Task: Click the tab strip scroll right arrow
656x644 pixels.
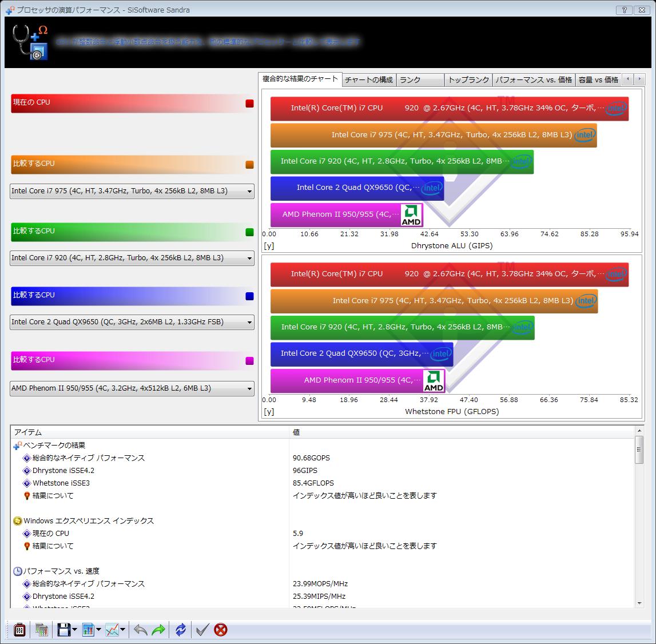Action: click(x=639, y=79)
